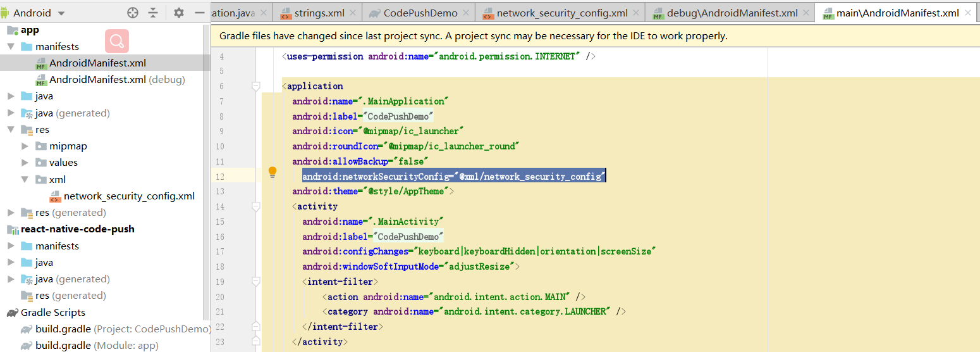Expand res (generated) under app
The width and height of the screenshot is (980, 352).
click(x=11, y=213)
